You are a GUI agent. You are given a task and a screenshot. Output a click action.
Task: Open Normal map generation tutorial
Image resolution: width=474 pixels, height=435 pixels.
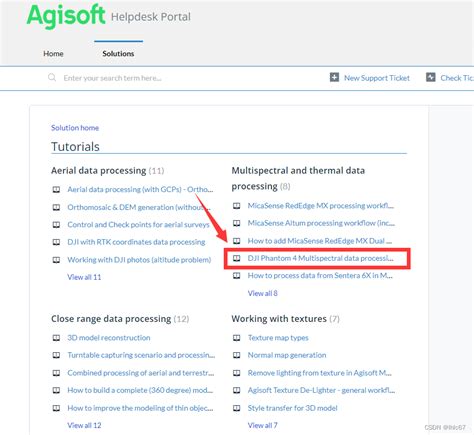(x=287, y=355)
